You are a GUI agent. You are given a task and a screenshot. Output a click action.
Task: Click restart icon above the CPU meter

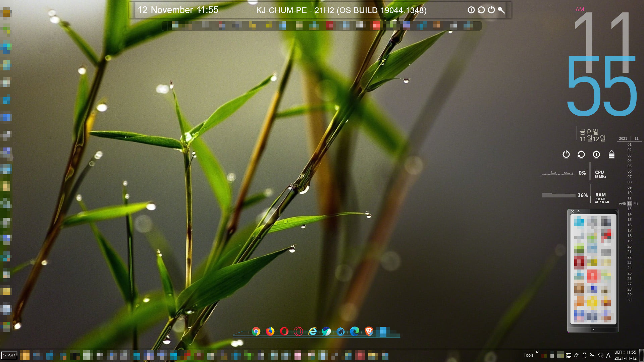coord(581,154)
